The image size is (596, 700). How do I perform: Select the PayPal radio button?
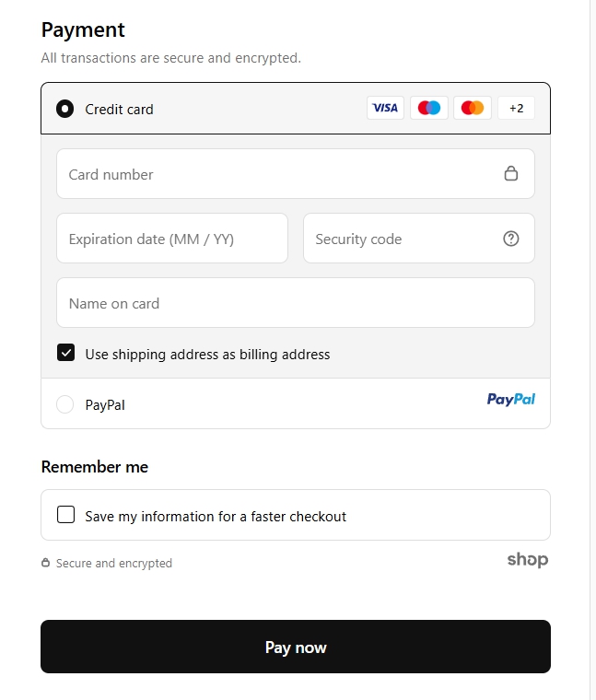coord(65,404)
